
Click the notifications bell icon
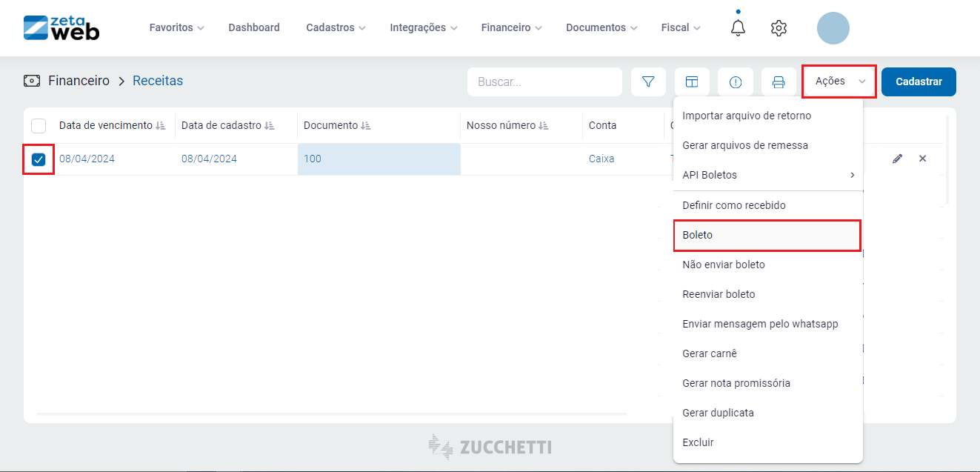[738, 27]
